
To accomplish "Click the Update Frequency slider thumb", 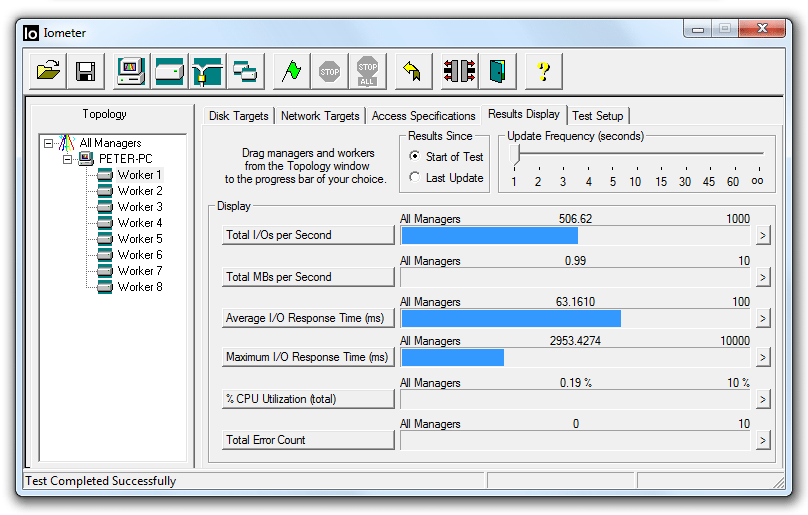I will click(x=514, y=154).
